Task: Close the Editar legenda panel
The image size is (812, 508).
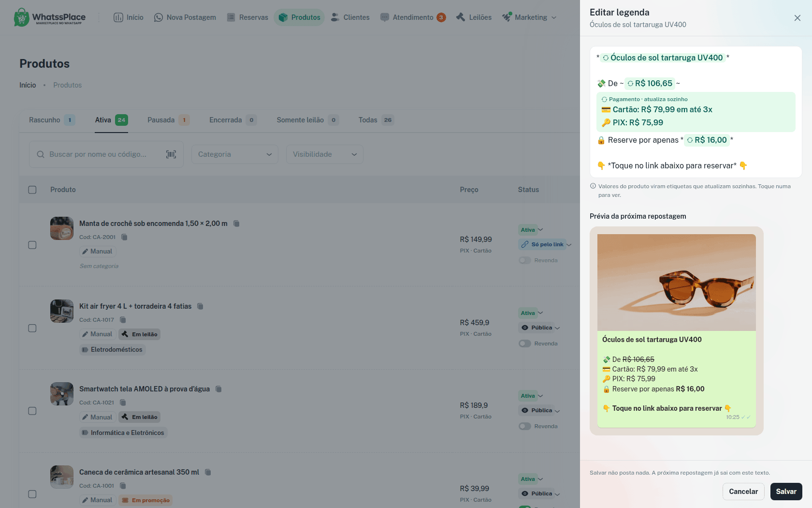Action: pos(797,18)
